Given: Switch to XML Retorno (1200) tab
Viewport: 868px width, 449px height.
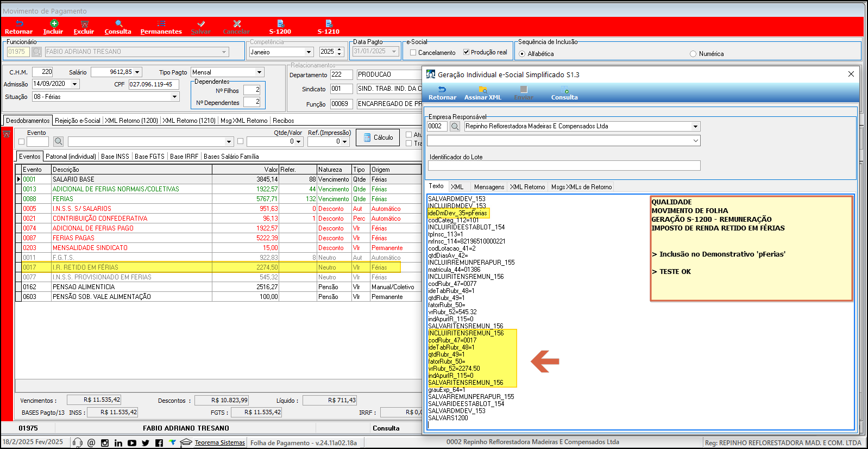Looking at the screenshot, I should click(x=131, y=121).
